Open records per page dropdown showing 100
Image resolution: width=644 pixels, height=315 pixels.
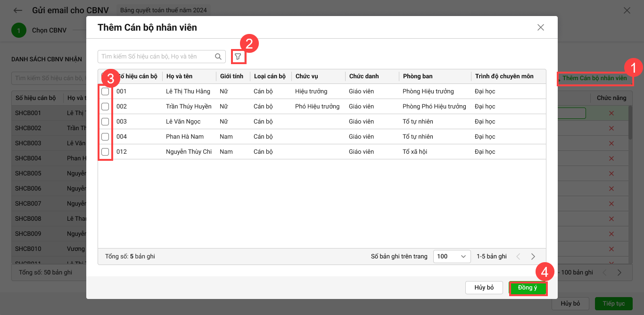tap(451, 257)
